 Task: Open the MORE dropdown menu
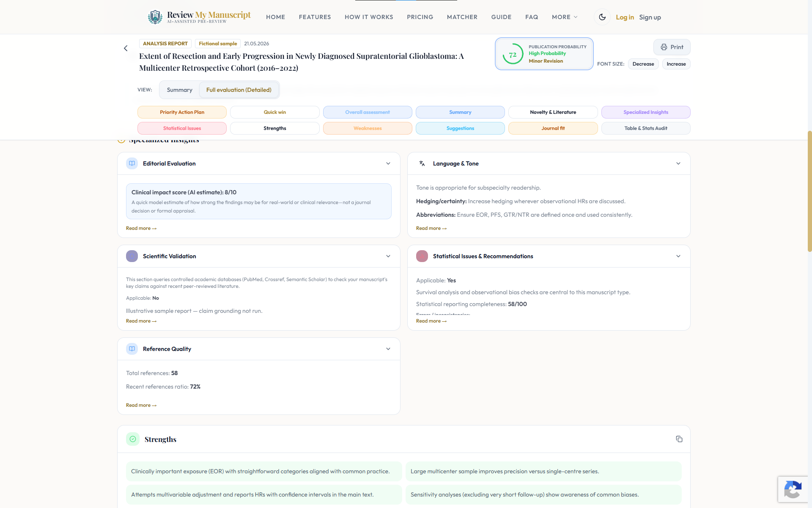click(x=565, y=17)
